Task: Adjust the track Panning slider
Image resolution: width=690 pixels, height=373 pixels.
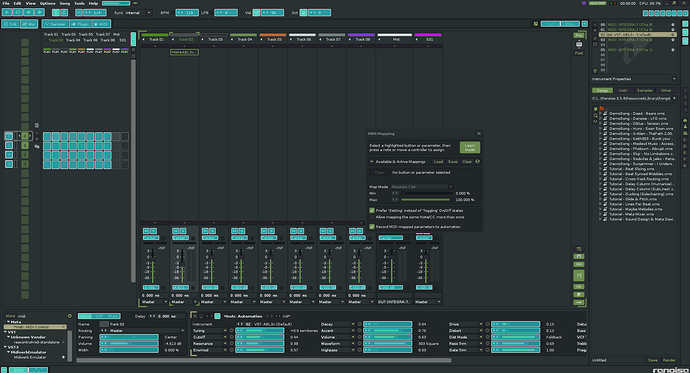Action: pos(129,337)
